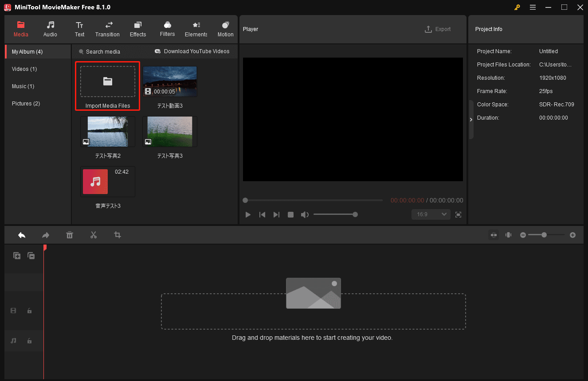588x381 pixels.
Task: Click the add track icon
Action: [17, 256]
